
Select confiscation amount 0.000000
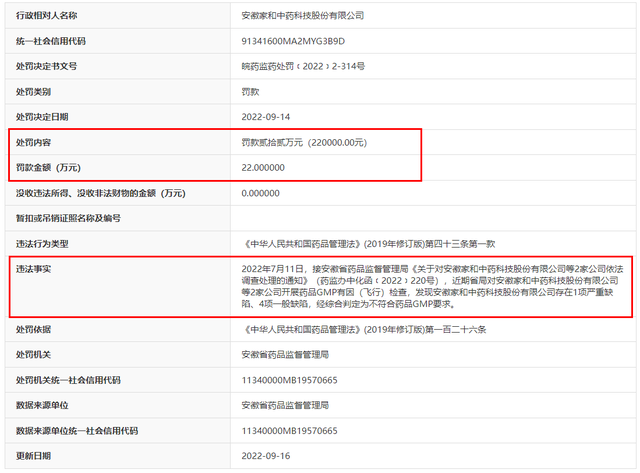pos(260,193)
